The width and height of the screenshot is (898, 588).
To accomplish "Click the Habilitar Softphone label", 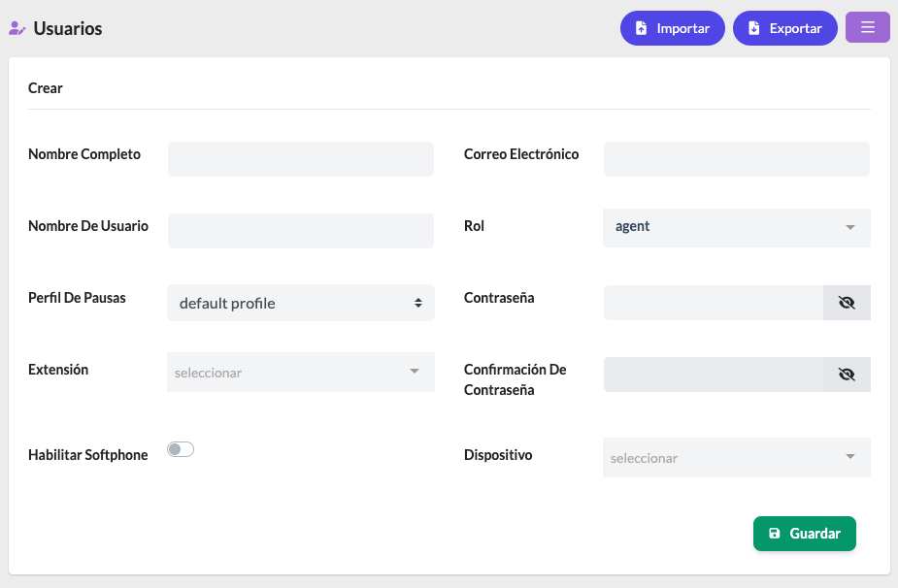I will 87,455.
